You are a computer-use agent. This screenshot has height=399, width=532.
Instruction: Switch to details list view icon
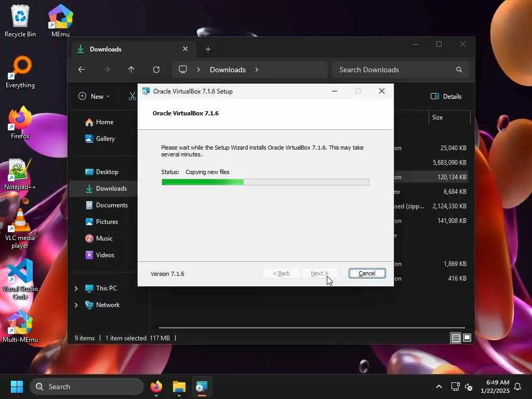click(x=456, y=338)
